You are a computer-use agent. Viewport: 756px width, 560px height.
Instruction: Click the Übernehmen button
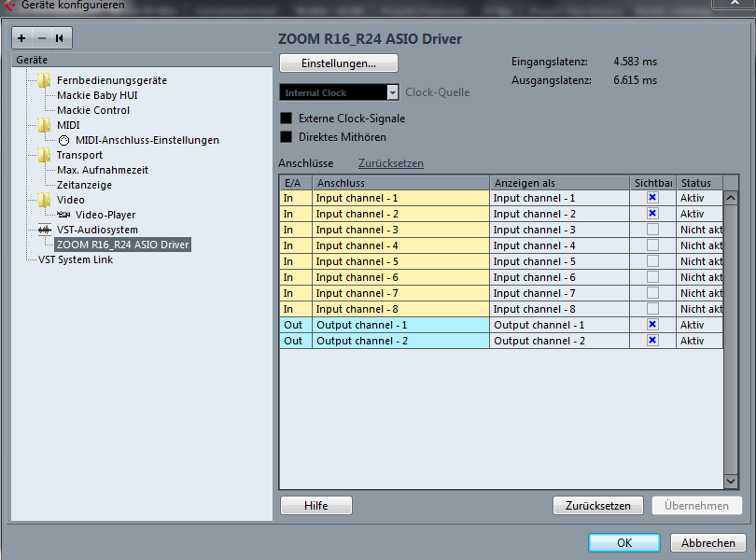coord(696,506)
